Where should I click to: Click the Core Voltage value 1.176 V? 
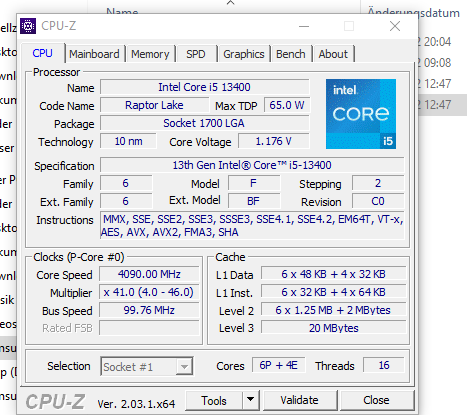[274, 141]
